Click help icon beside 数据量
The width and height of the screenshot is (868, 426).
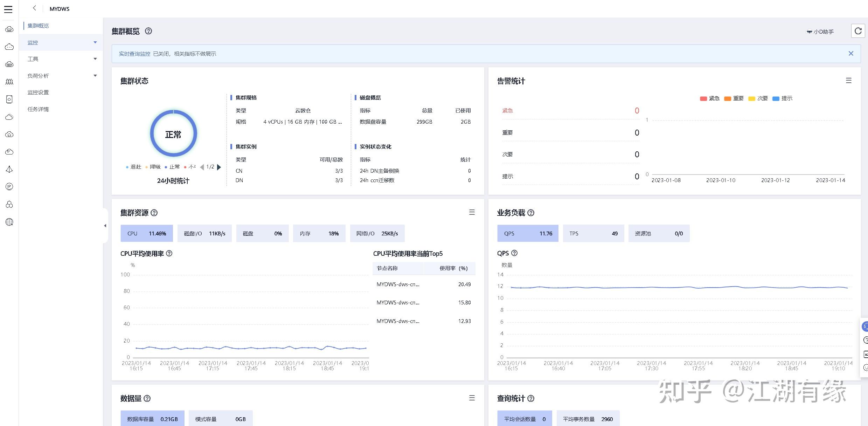tap(147, 398)
